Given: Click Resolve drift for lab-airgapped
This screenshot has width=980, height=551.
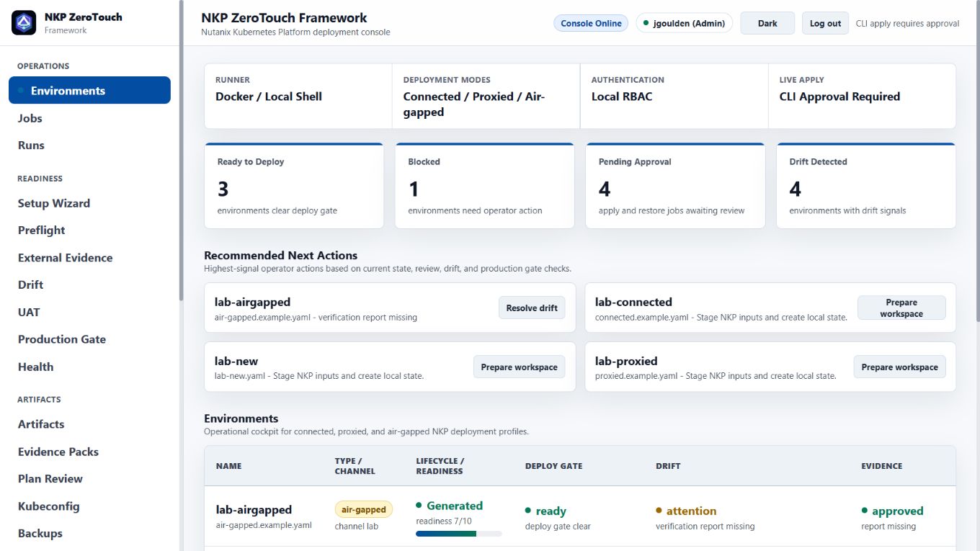Looking at the screenshot, I should coord(532,308).
